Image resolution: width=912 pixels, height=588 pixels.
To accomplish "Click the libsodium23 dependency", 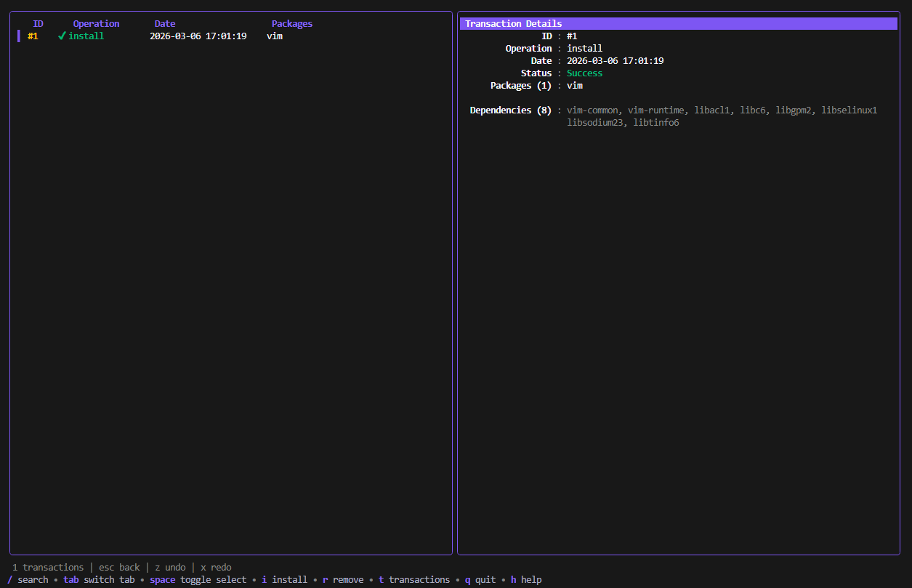I will point(594,123).
